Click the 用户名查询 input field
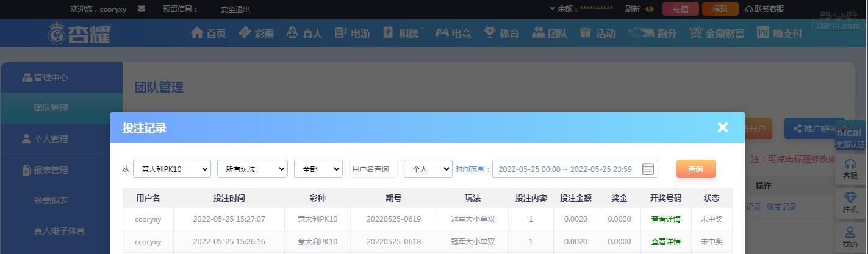The image size is (868, 254). coord(373,169)
